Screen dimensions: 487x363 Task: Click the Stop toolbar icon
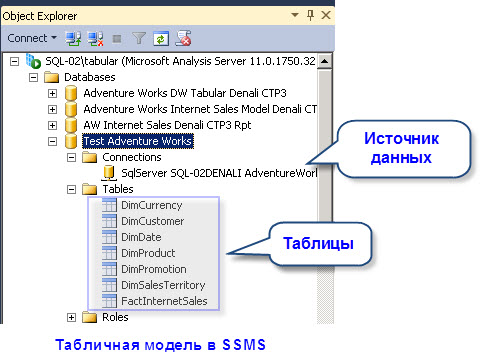click(117, 39)
